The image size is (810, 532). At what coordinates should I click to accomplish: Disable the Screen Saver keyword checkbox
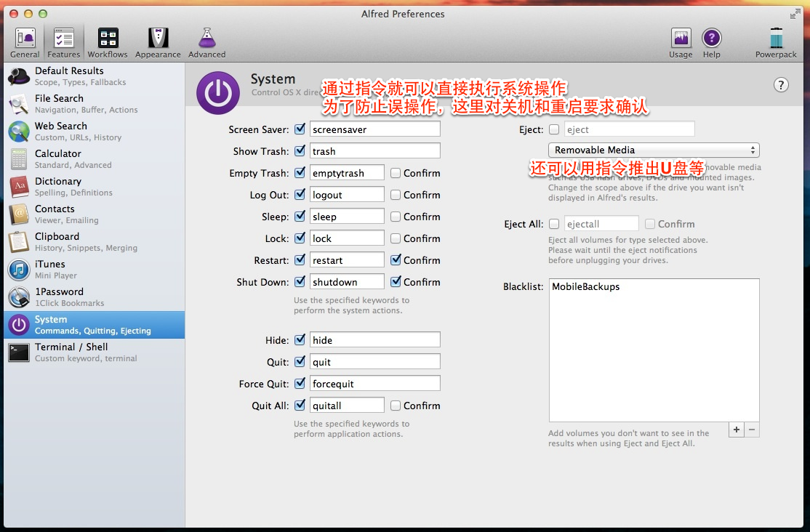pos(300,129)
